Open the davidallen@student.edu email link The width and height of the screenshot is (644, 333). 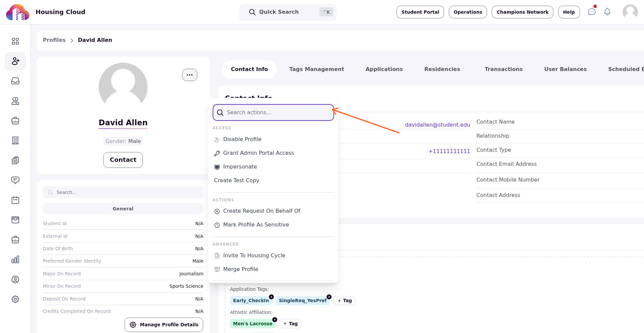pyautogui.click(x=437, y=125)
